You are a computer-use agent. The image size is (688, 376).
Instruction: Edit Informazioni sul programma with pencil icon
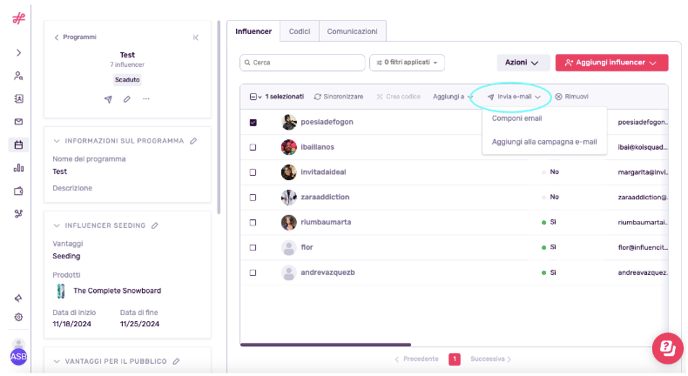click(194, 141)
